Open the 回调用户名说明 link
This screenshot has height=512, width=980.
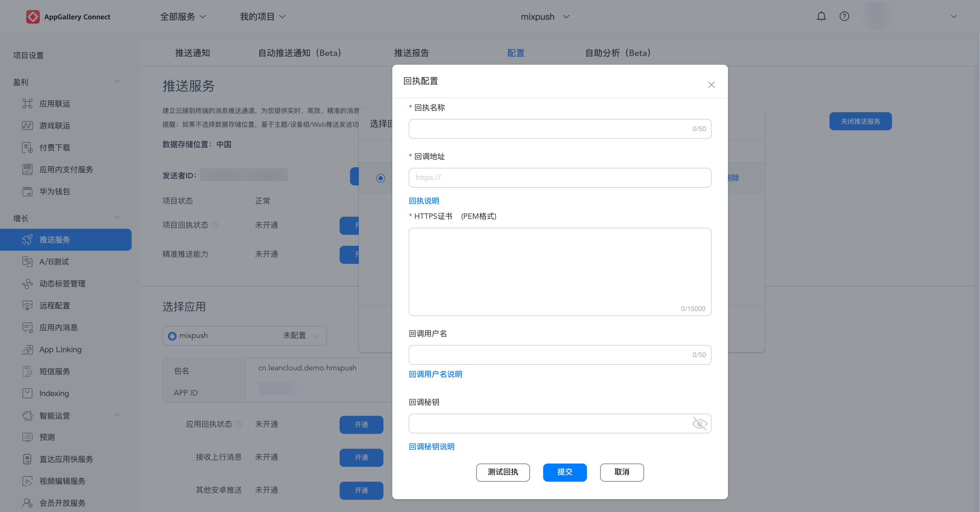(435, 374)
